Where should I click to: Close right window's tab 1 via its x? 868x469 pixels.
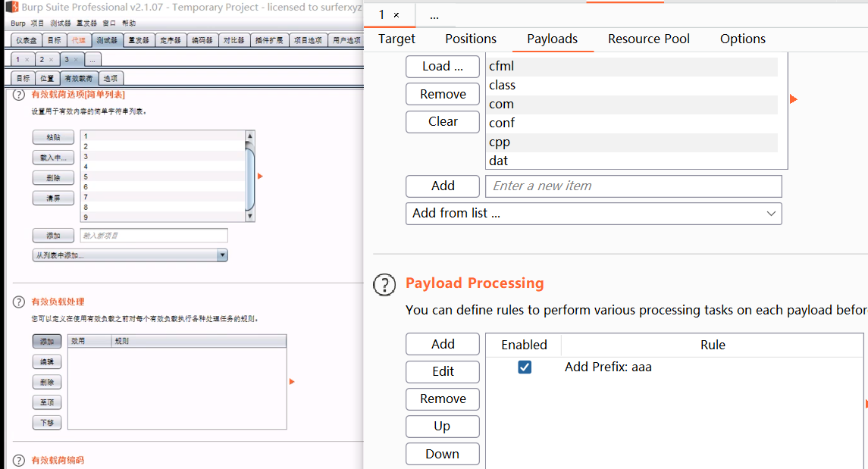pyautogui.click(x=396, y=15)
